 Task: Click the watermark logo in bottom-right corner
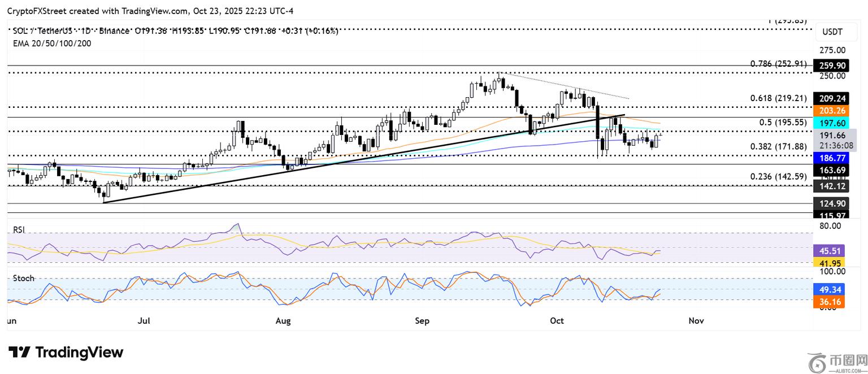pos(837,362)
